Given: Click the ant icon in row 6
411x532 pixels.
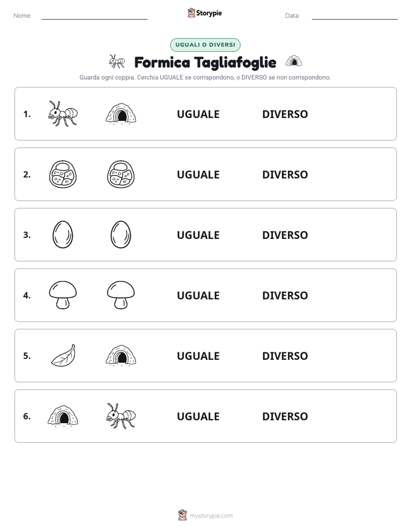Looking at the screenshot, I should [x=121, y=416].
